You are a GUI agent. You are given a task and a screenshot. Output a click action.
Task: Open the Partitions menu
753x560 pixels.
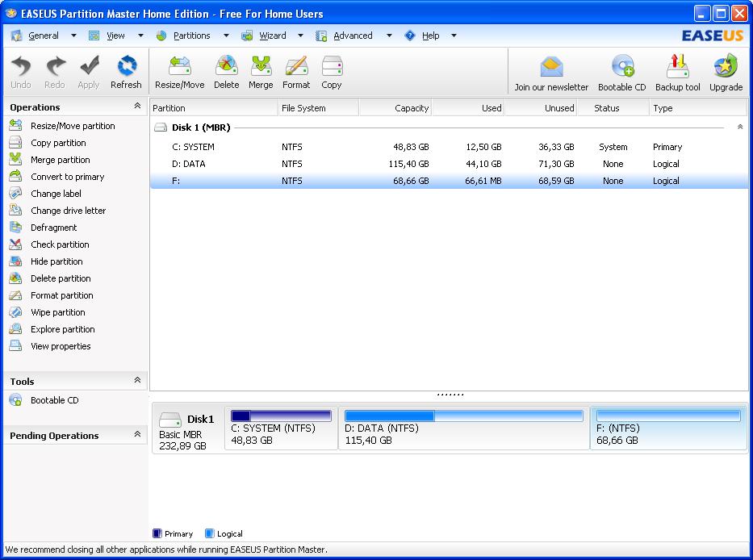(191, 36)
